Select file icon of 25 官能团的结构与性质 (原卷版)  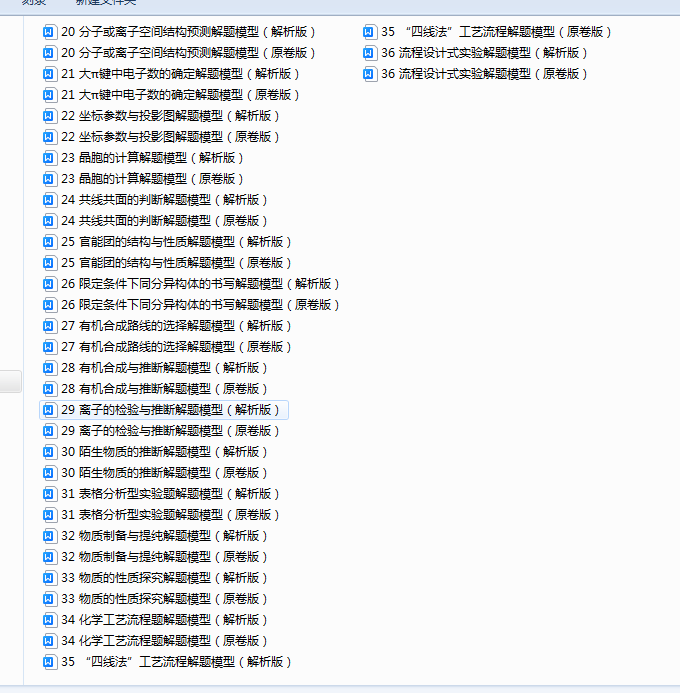point(50,262)
